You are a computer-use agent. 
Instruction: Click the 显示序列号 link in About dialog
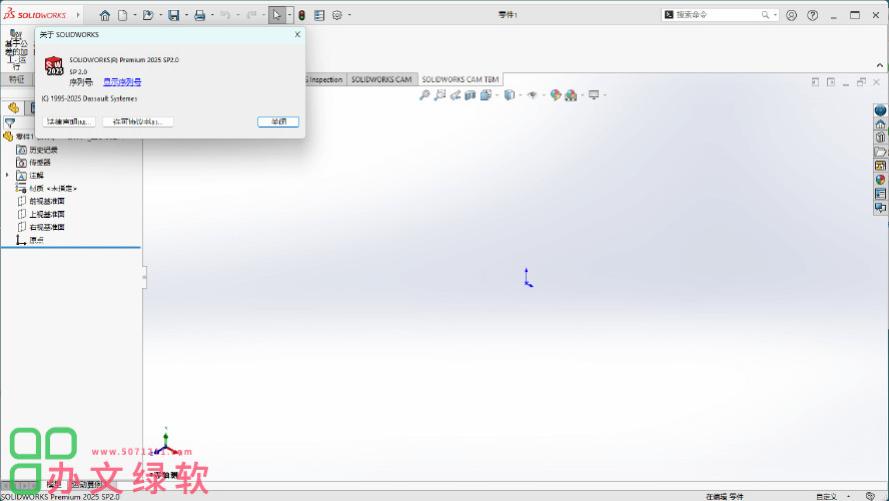coord(122,82)
